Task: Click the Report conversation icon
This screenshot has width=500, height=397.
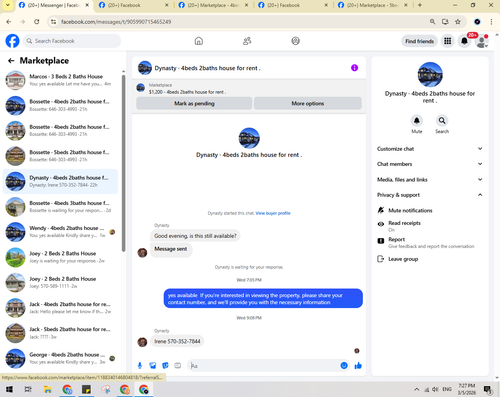Action: (x=381, y=241)
